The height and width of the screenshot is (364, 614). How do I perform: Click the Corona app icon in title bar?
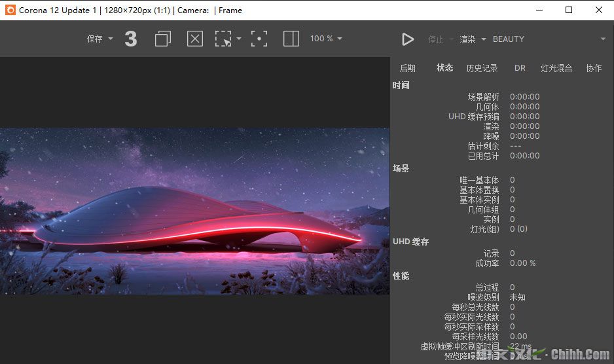point(10,10)
